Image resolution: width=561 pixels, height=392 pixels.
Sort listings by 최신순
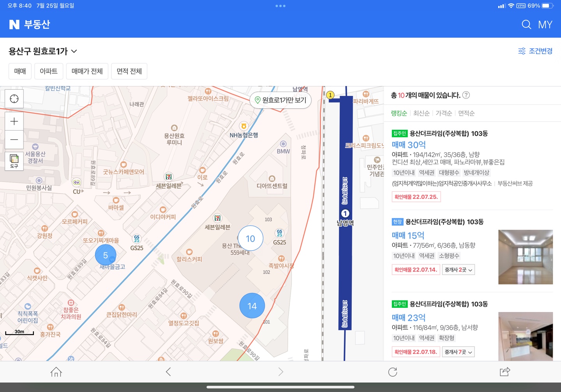[x=422, y=113]
